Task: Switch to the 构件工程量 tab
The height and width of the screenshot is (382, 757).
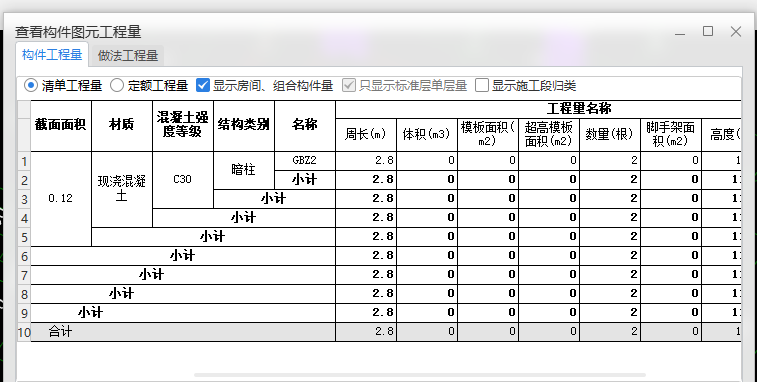Action: [x=52, y=55]
